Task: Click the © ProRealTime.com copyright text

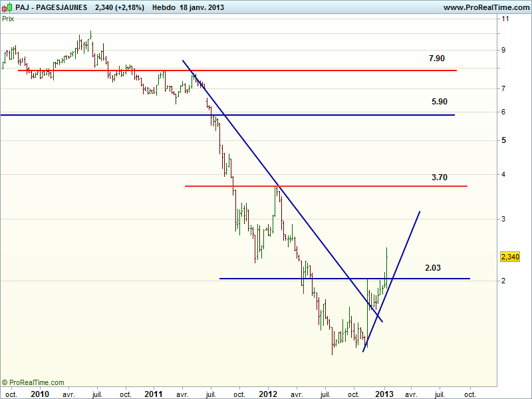Action: click(x=33, y=382)
